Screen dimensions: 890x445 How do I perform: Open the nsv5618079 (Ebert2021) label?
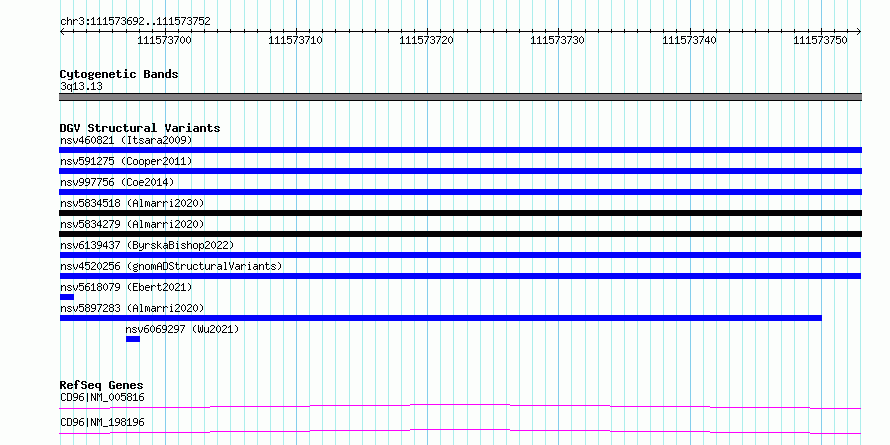pyautogui.click(x=126, y=287)
